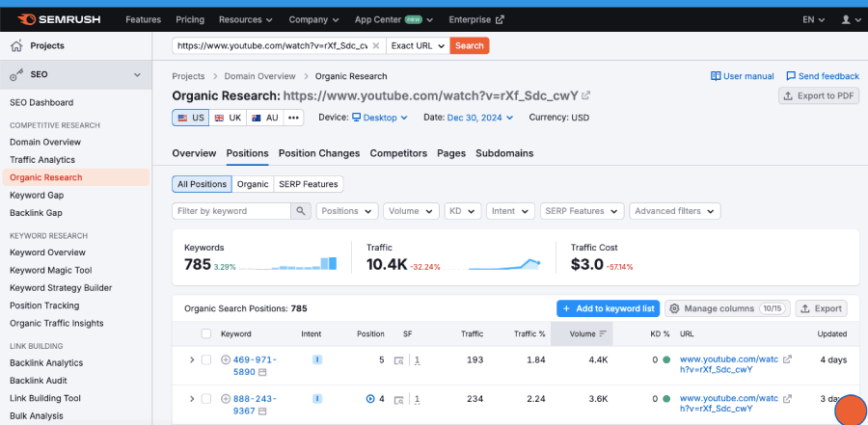Image resolution: width=868 pixels, height=425 pixels.
Task: Open the external URL icon in the 469-971-5890 row
Action: 787,359
